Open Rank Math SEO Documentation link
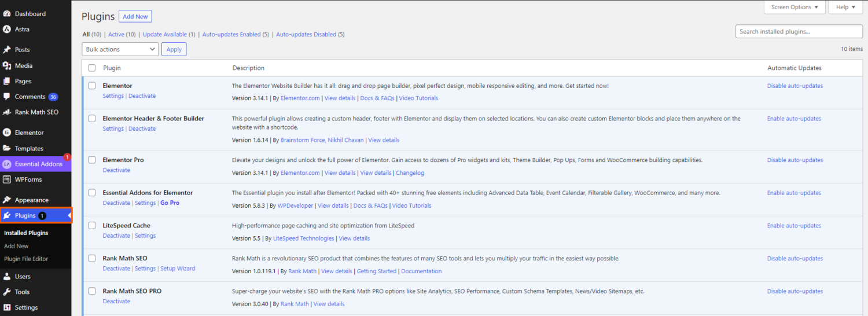868x316 pixels. coord(421,271)
